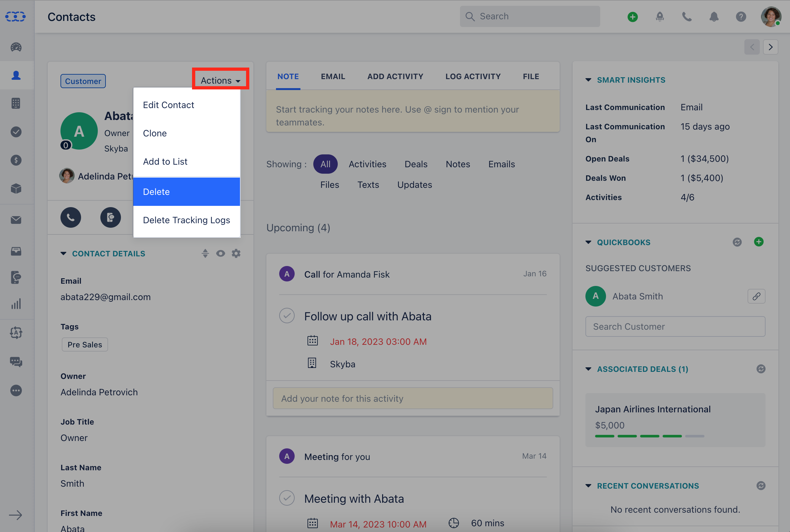Collapse Contact Details section
The width and height of the screenshot is (790, 532).
[63, 253]
